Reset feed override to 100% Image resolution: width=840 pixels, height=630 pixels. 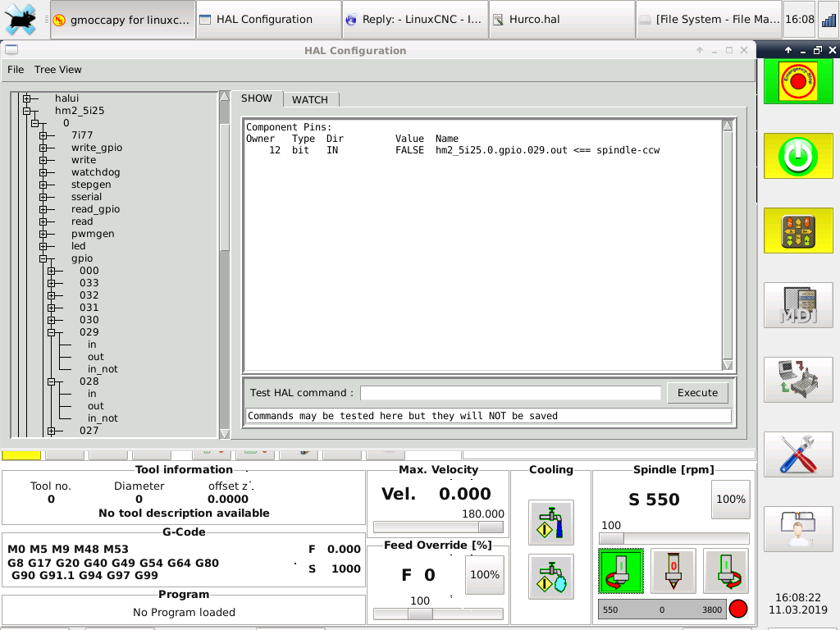coord(485,575)
